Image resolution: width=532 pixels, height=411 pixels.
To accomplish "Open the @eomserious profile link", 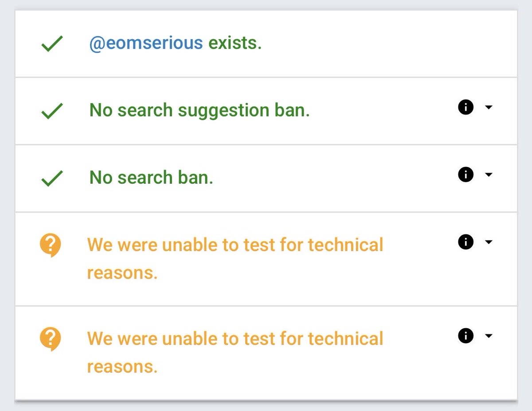I will [146, 43].
